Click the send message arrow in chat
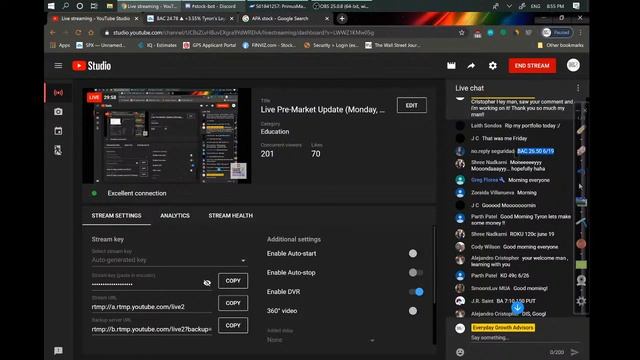Image resolution: width=640 pixels, height=360 pixels. (x=574, y=352)
